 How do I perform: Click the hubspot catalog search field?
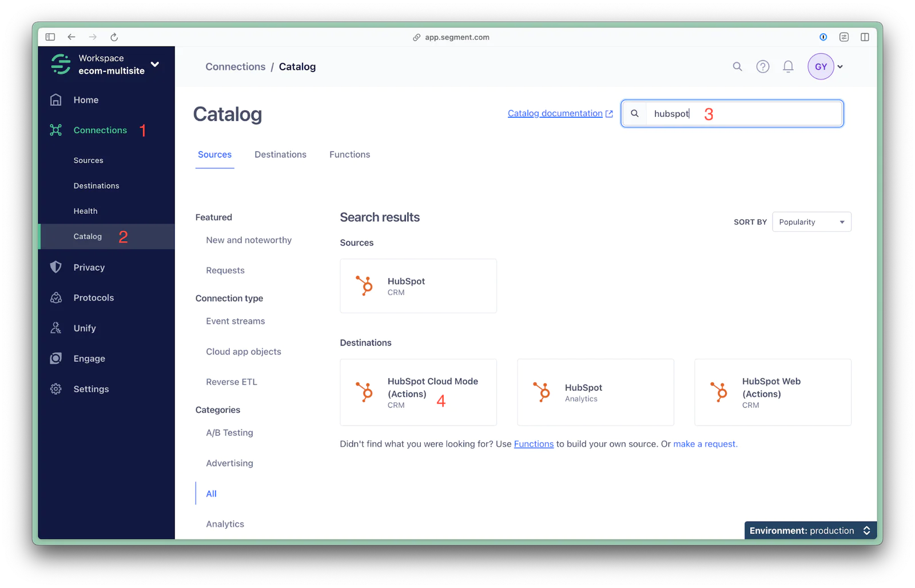pos(743,114)
